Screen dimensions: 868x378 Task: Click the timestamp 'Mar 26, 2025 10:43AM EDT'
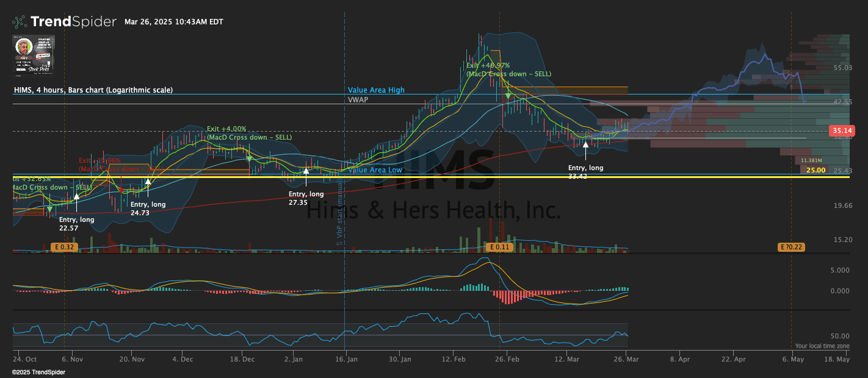tap(174, 22)
